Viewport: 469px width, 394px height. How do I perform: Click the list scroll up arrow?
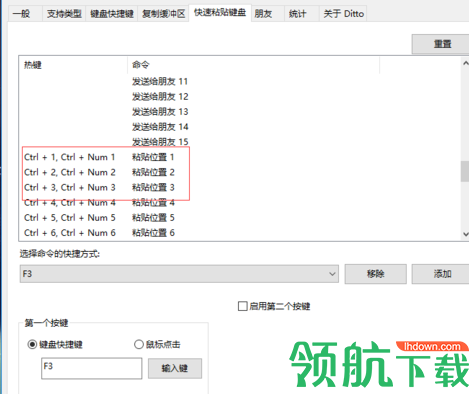tap(465, 63)
